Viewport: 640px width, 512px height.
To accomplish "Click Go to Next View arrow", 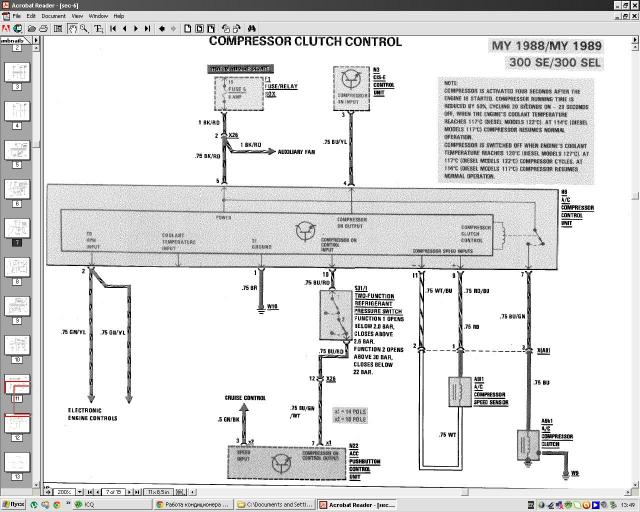I will (x=173, y=29).
